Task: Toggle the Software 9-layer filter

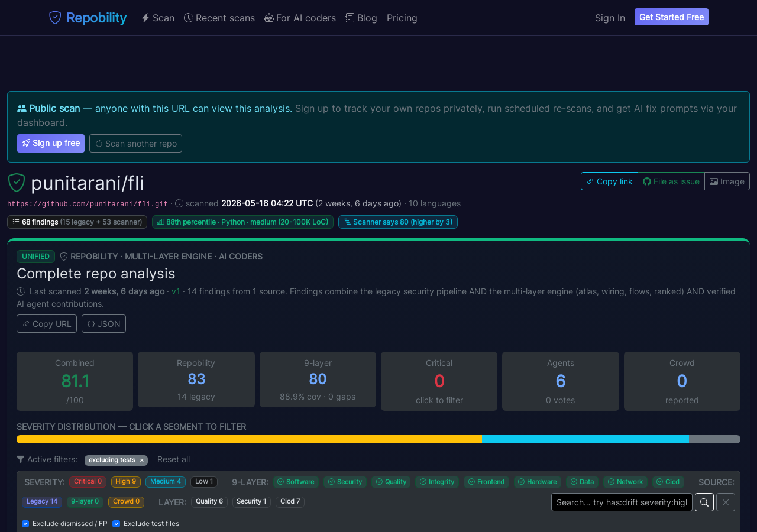Action: [x=296, y=482]
